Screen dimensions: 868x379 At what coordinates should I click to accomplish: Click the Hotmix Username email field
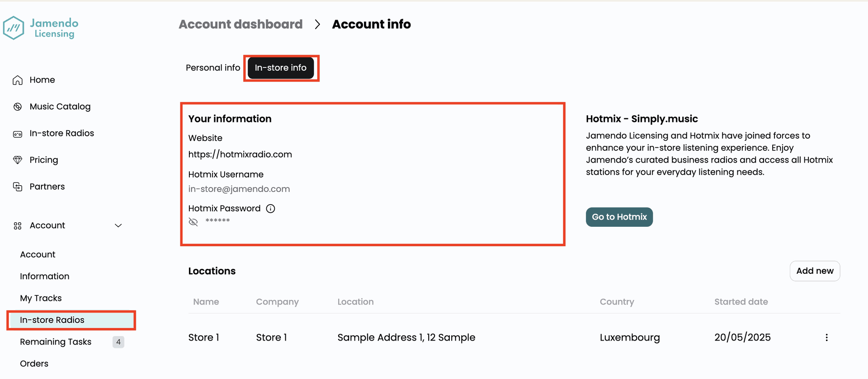pyautogui.click(x=239, y=189)
